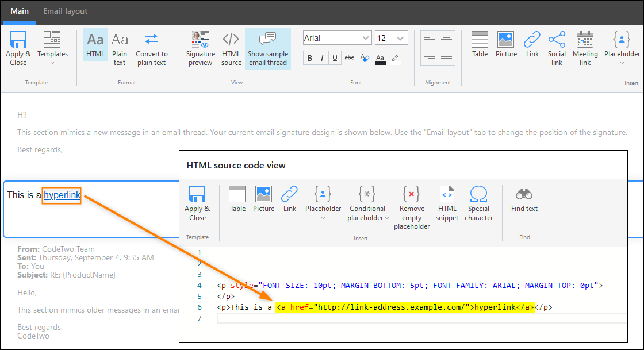Viewport: 644px width, 350px height.
Task: Open the Special character picker in source view
Action: click(x=478, y=203)
